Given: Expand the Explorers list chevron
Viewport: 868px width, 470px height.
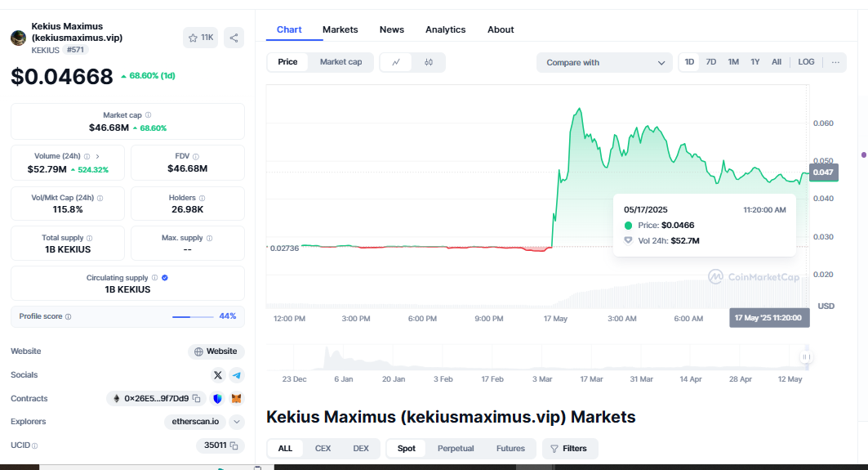Looking at the screenshot, I should click(236, 422).
